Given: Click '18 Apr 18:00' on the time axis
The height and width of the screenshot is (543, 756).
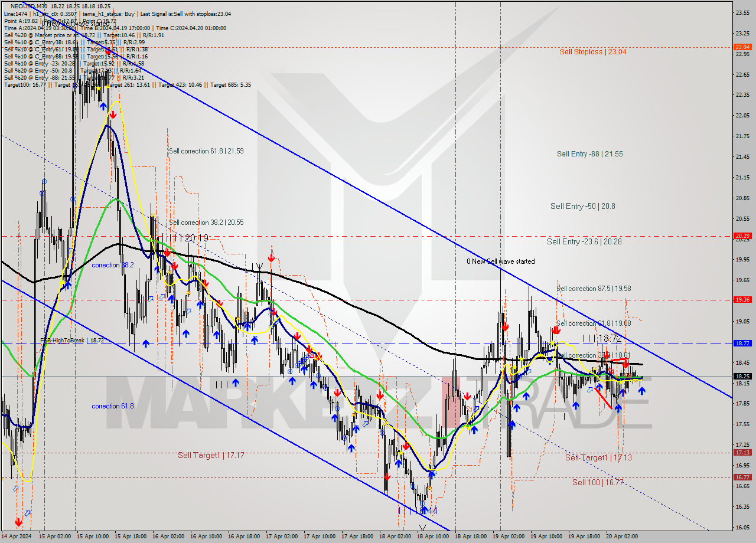Looking at the screenshot, I should click(x=470, y=537).
